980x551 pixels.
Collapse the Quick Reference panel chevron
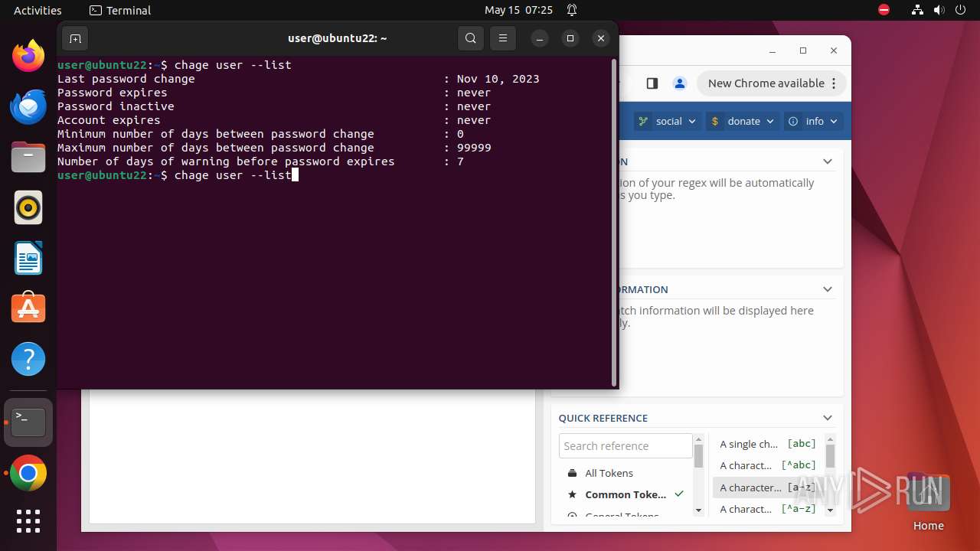828,418
